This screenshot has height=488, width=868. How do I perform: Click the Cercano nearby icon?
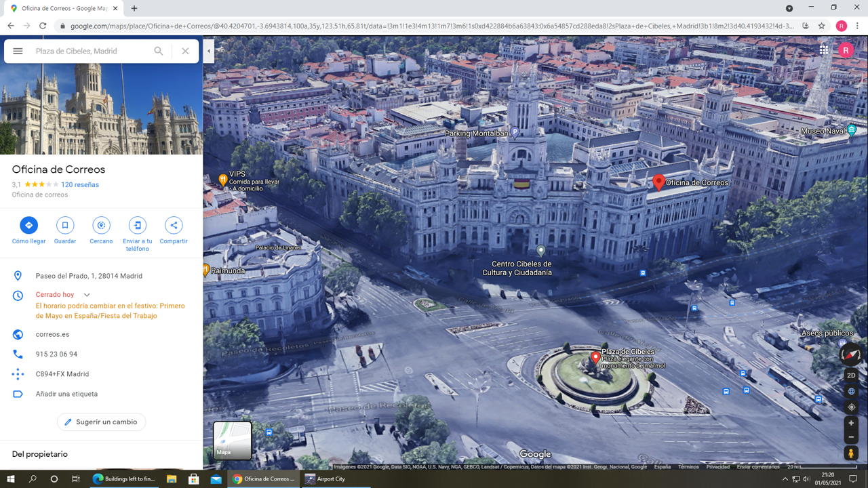101,225
